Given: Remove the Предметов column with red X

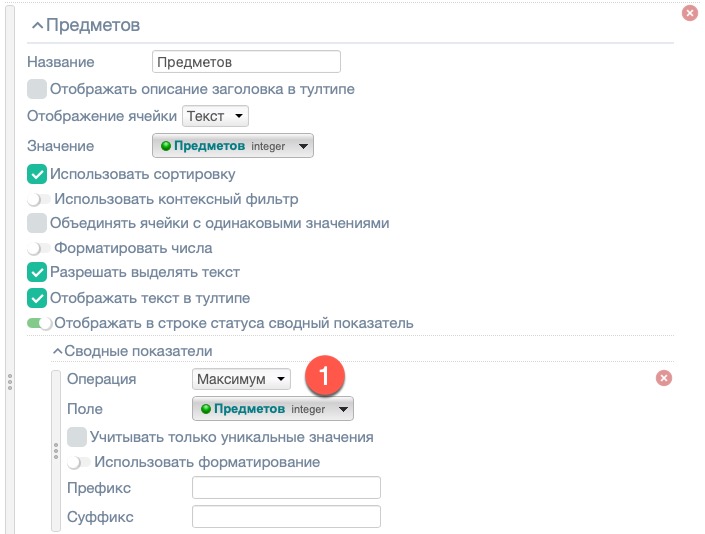Looking at the screenshot, I should click(x=688, y=14).
